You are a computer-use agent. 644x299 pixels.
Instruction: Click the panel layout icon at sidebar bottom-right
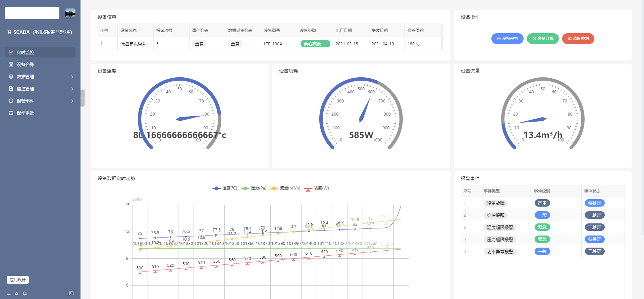[71, 293]
